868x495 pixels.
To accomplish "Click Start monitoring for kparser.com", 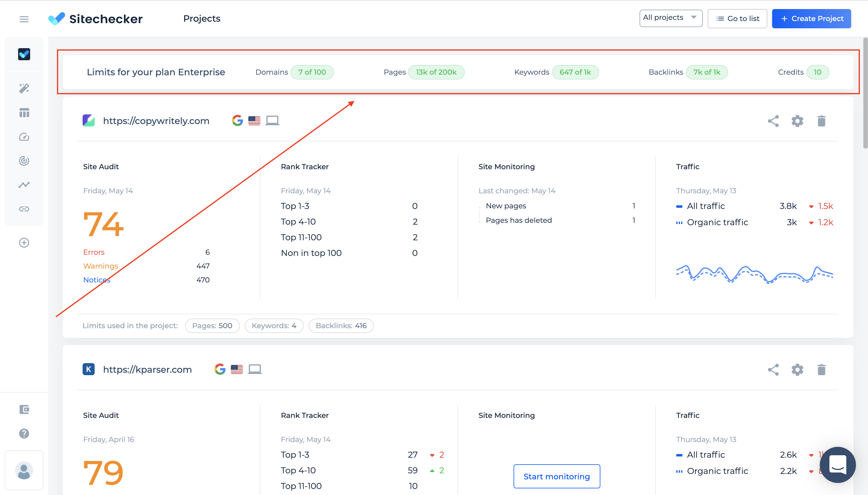I will click(556, 476).
